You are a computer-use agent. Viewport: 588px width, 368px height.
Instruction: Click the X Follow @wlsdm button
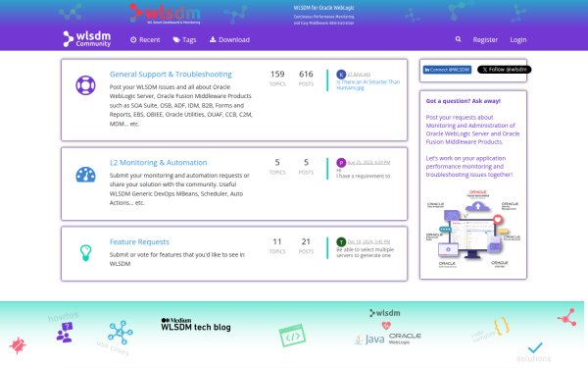pyautogui.click(x=504, y=70)
